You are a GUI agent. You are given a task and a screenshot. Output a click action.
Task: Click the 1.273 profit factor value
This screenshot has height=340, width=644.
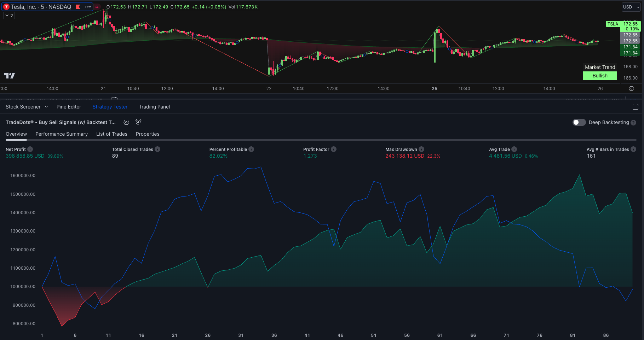310,156
